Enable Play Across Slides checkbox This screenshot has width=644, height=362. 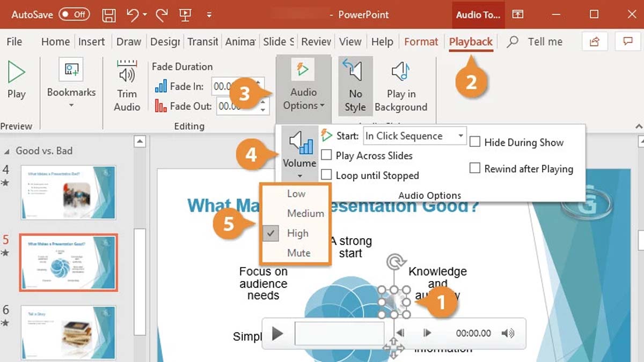326,156
